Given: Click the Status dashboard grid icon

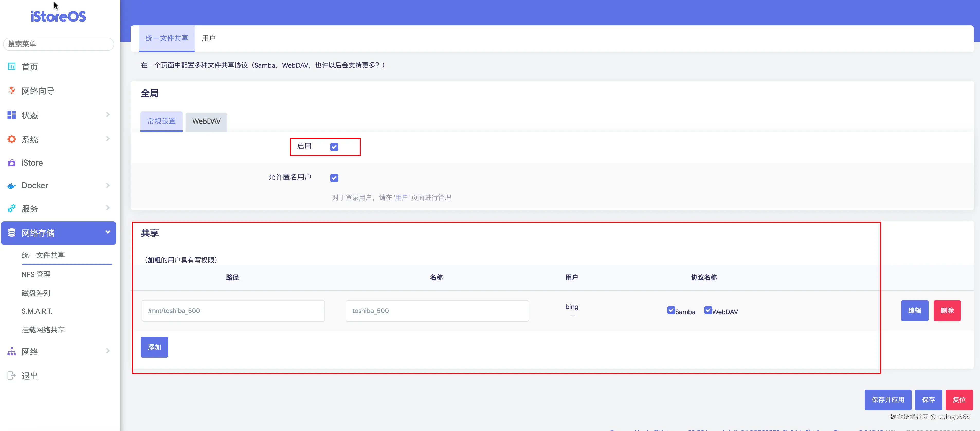Looking at the screenshot, I should [x=12, y=115].
